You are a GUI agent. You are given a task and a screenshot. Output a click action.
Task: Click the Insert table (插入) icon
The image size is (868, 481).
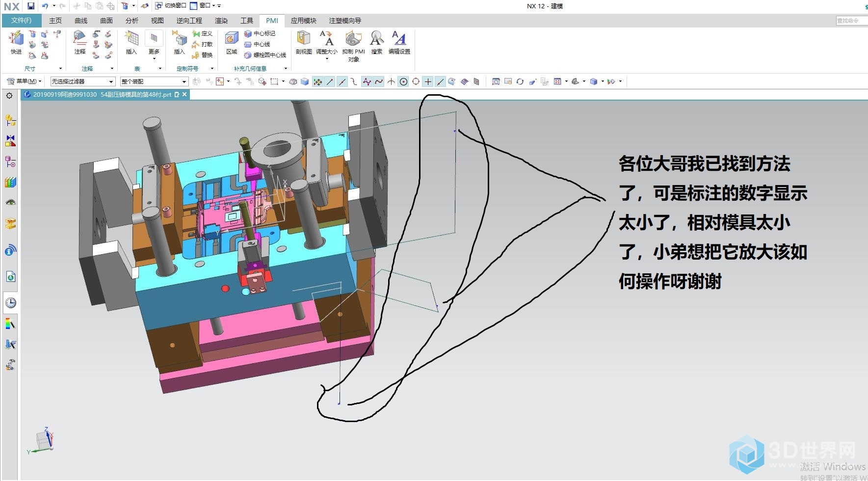click(131, 42)
